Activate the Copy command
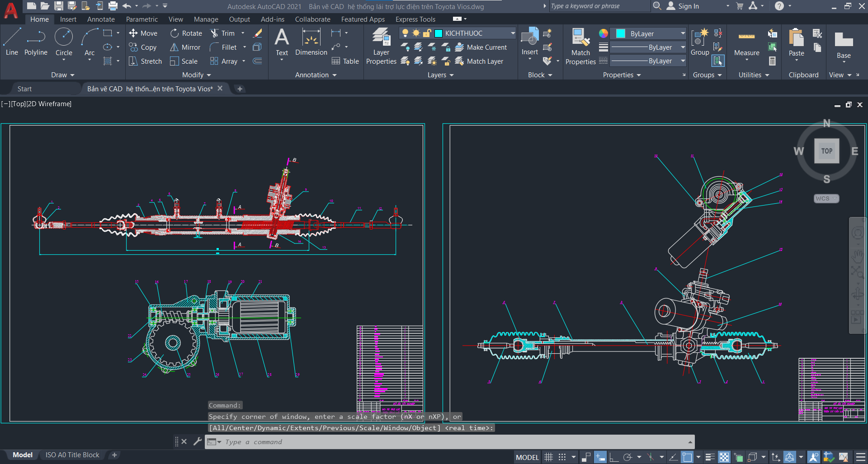 (x=143, y=47)
